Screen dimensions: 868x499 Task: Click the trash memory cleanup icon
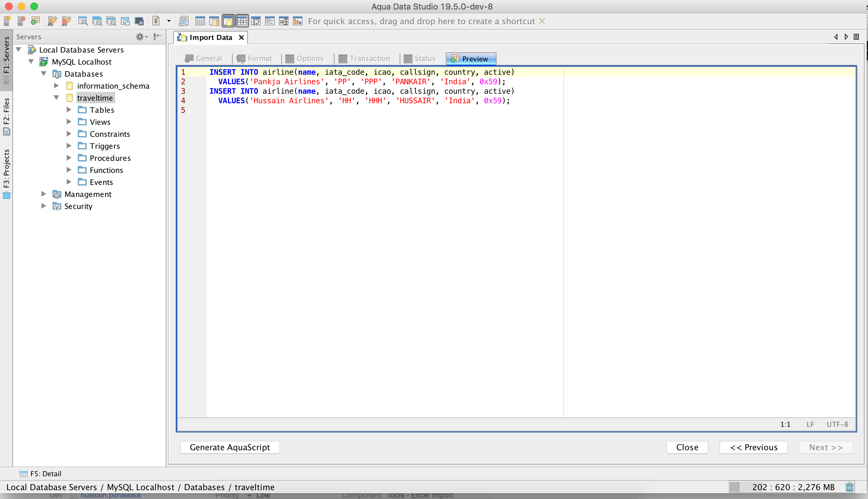(850, 487)
